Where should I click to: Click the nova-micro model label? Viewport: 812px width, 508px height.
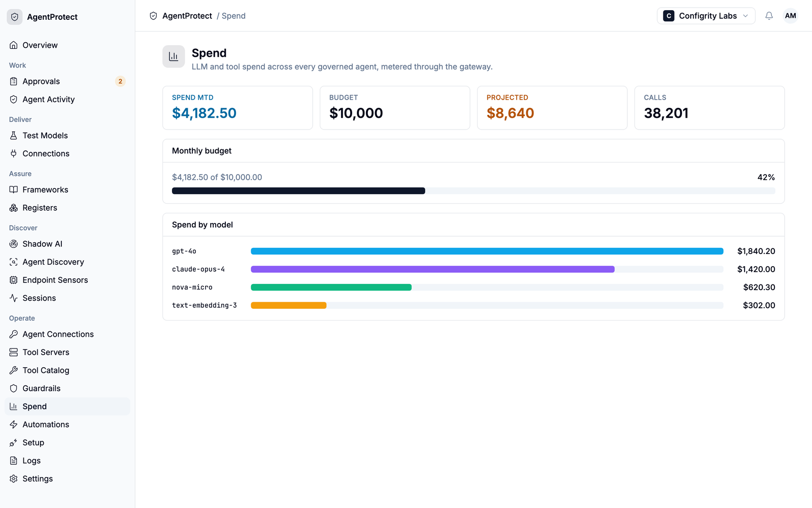click(x=192, y=287)
